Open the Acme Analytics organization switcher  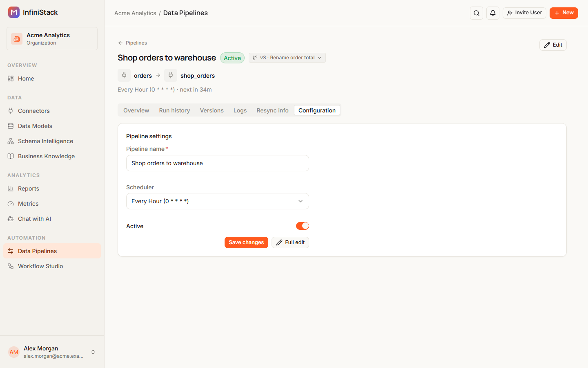(x=52, y=39)
